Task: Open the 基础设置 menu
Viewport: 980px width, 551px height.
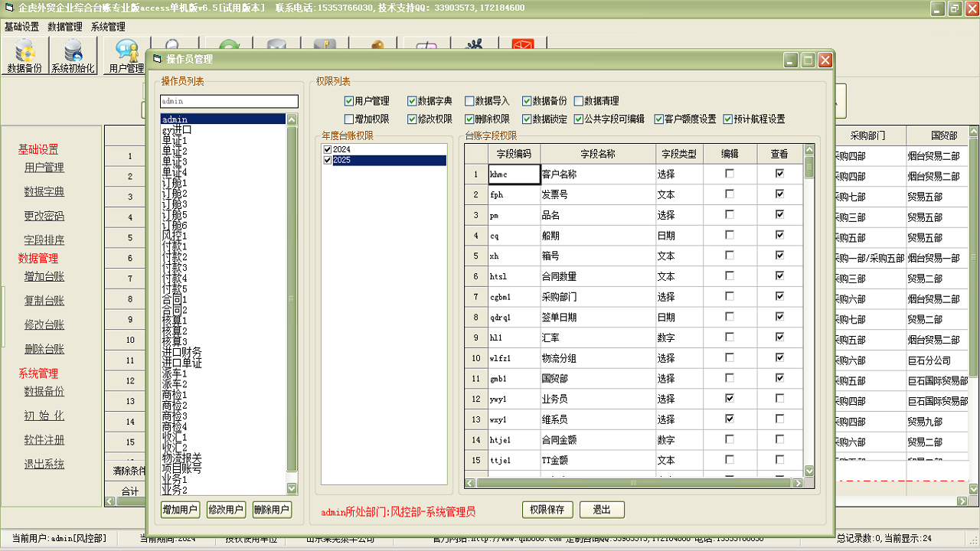Action: pos(21,27)
